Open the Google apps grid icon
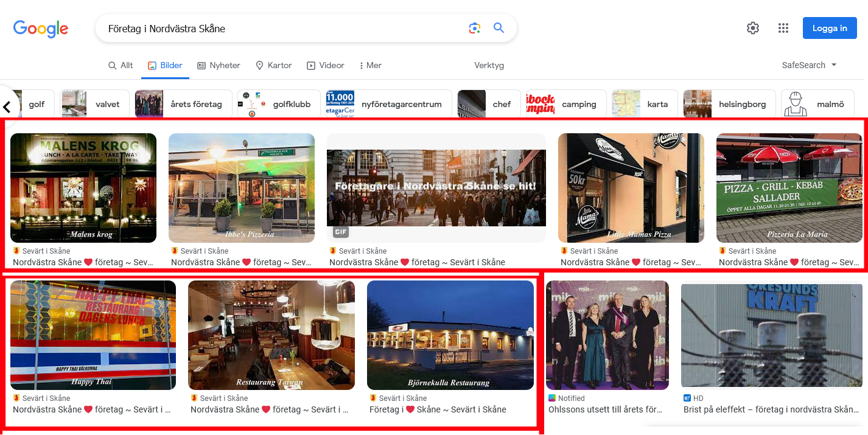Screen dimensions: 868x435 (783, 28)
